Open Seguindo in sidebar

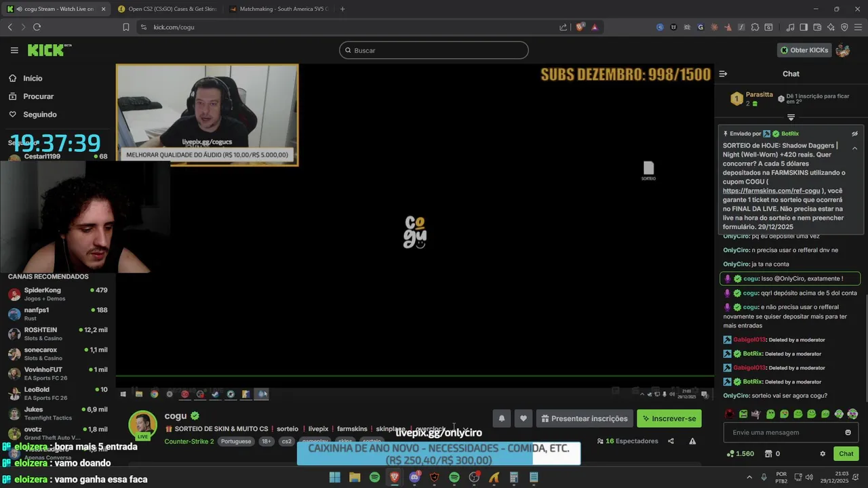coord(39,115)
